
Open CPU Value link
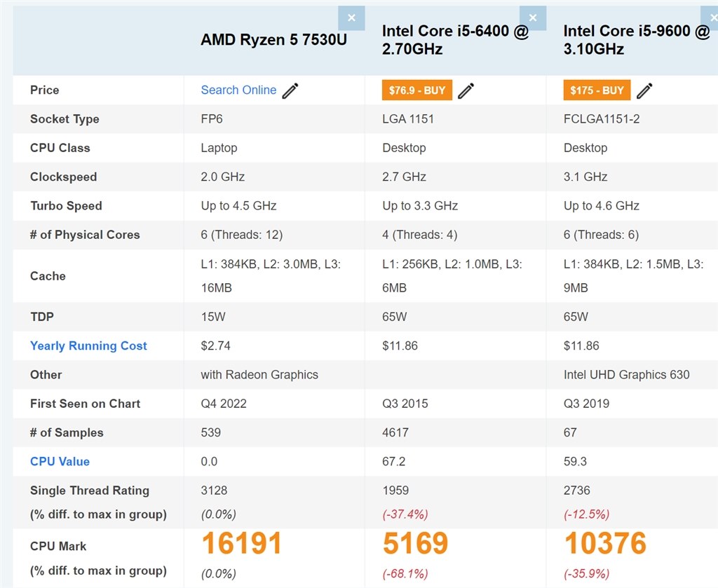tap(60, 462)
